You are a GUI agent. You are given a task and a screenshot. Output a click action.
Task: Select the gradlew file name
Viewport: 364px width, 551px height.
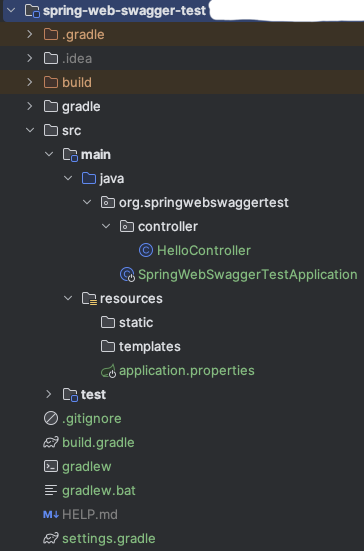(87, 467)
